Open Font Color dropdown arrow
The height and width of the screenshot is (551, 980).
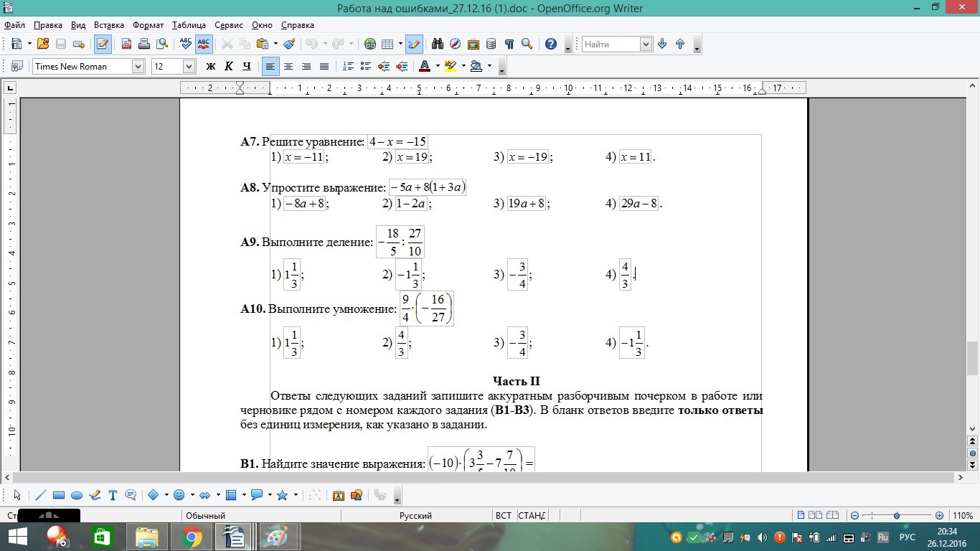(x=437, y=66)
